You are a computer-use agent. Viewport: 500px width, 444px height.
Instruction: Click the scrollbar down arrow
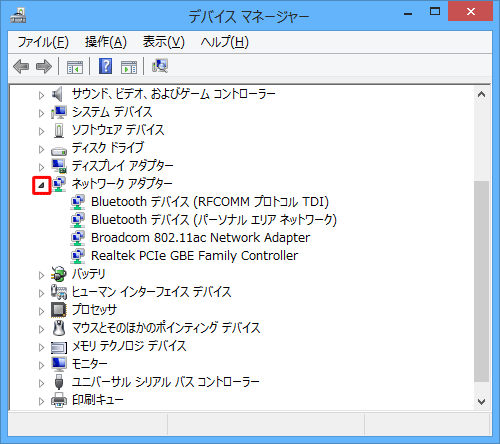(x=481, y=402)
